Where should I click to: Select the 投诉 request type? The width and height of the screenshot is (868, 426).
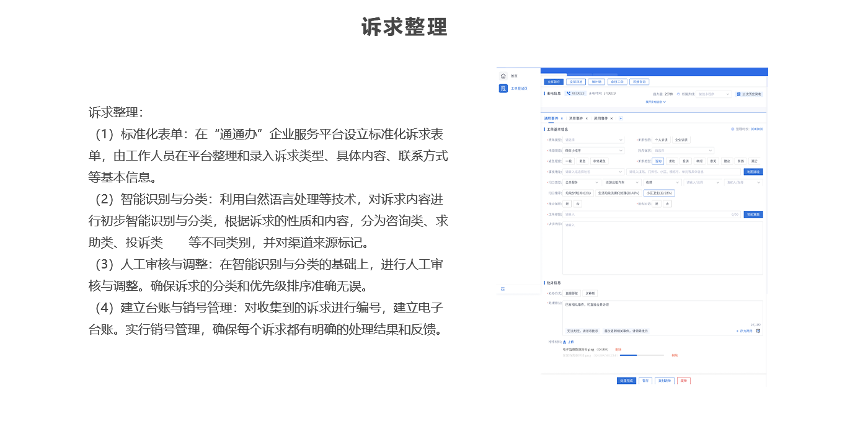[x=685, y=161]
